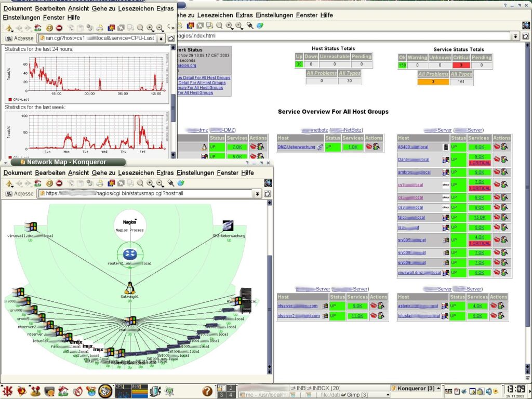Reload the Network Map page via toolbar icon

click(49, 183)
